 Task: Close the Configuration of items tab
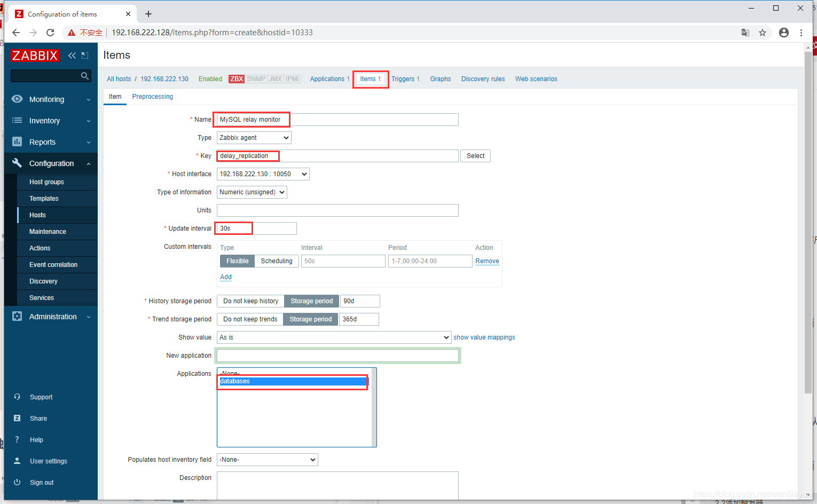coord(128,14)
